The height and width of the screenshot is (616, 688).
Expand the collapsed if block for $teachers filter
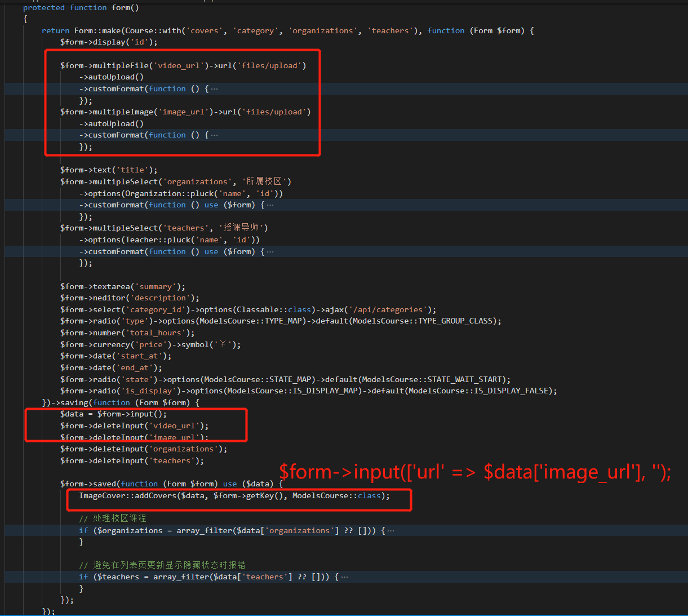[x=344, y=577]
